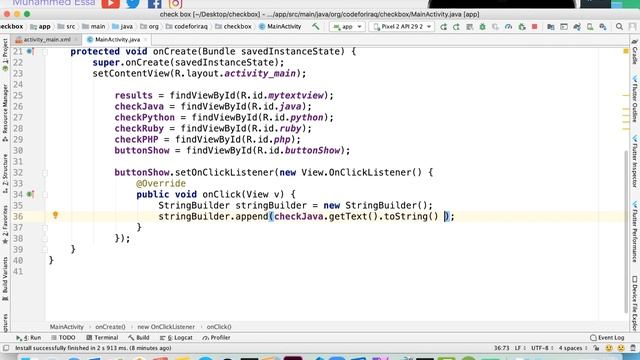Toggle the Flutter Inspector panel
The height and width of the screenshot is (360, 640).
coord(635,160)
